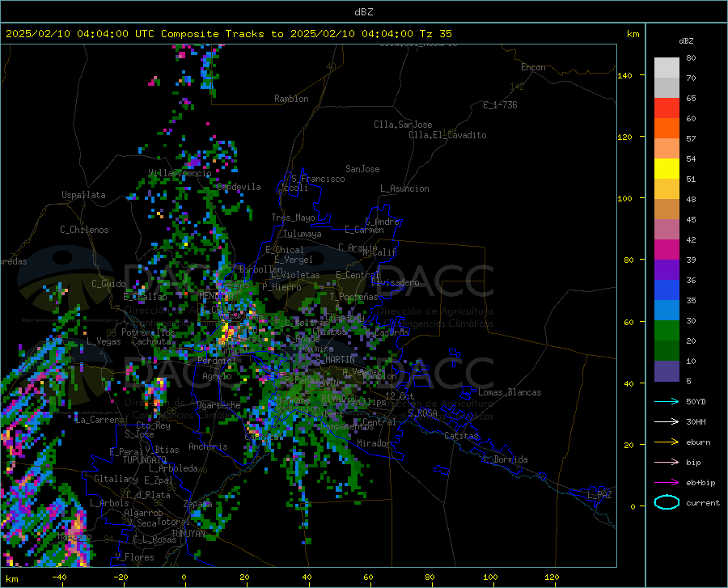Select the 65 dBZ red swatch
This screenshot has height=588, width=728.
(x=667, y=108)
